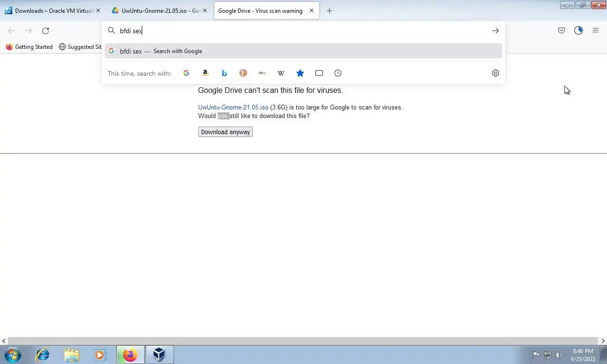Switch to Downloads – Oracle VM VirtualBox tab
The height and width of the screenshot is (364, 607).
point(53,10)
